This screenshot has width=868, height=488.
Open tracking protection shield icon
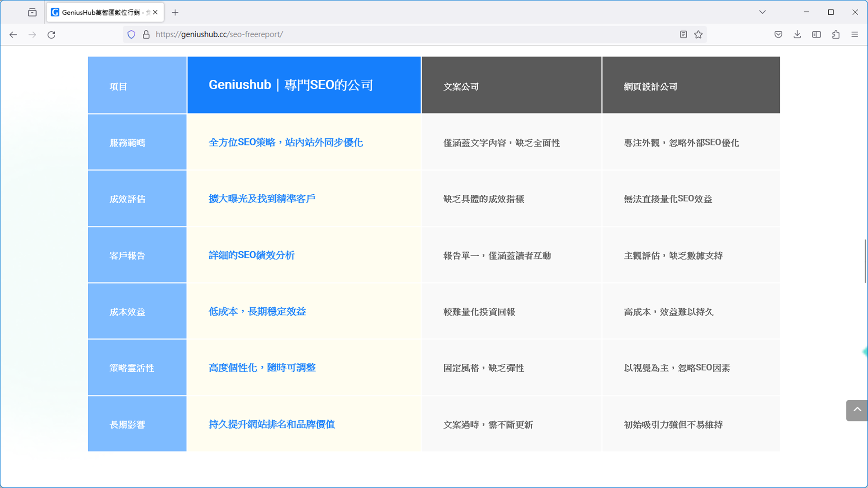coord(131,34)
